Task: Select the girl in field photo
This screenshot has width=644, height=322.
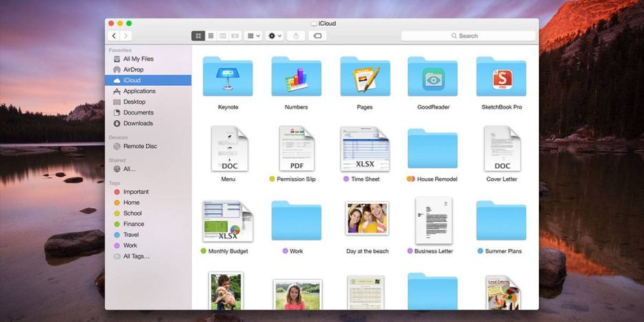Action: [298, 295]
